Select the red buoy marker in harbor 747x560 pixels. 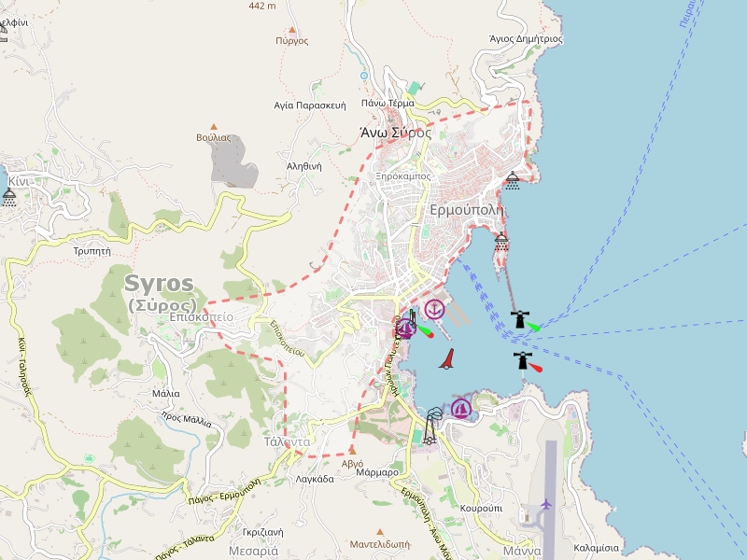448,358
